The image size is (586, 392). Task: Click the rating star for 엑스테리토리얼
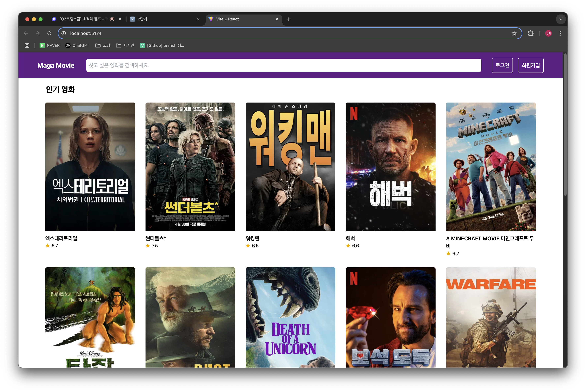(x=47, y=245)
